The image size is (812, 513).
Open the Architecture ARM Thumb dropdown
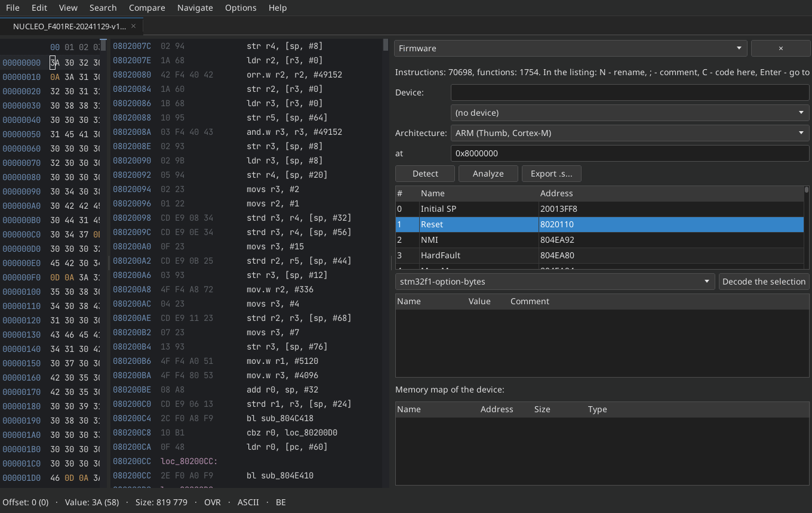630,133
